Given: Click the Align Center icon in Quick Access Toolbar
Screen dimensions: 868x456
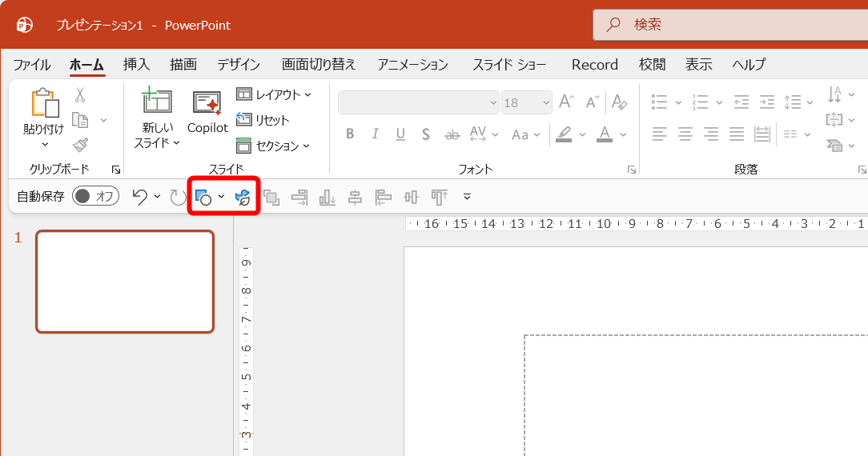Looking at the screenshot, I should [x=355, y=198].
